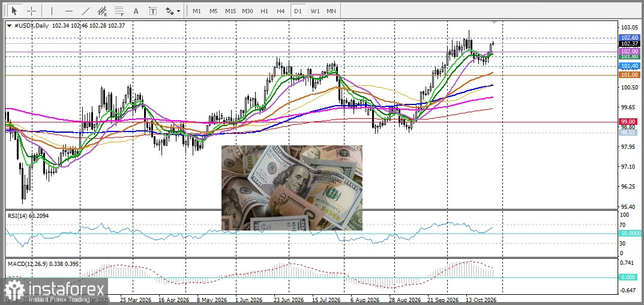Viewport: 644px width, 305px height.
Task: Change timeframe to H4
Action: (280, 11)
